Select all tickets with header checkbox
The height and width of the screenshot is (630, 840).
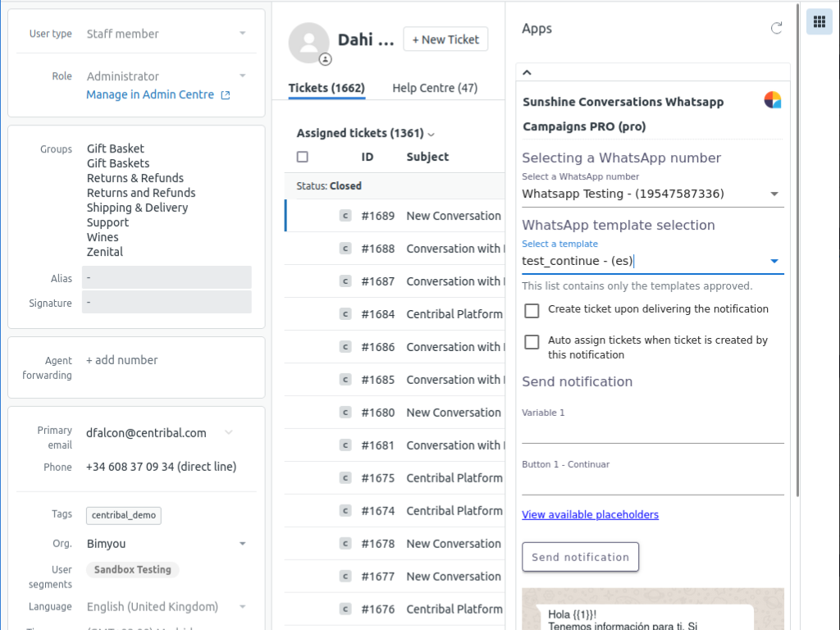(303, 157)
